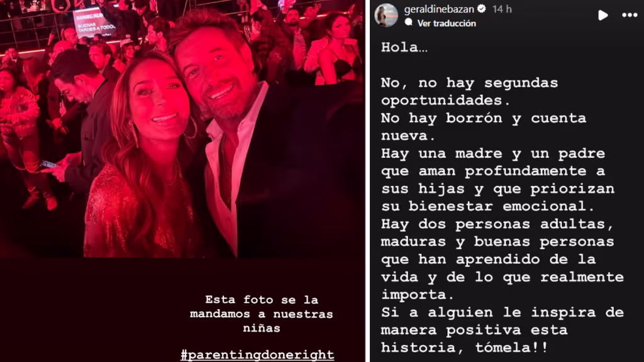This screenshot has height=362, width=644.
Task: Click the speech bubble translation icon
Action: pyautogui.click(x=409, y=23)
